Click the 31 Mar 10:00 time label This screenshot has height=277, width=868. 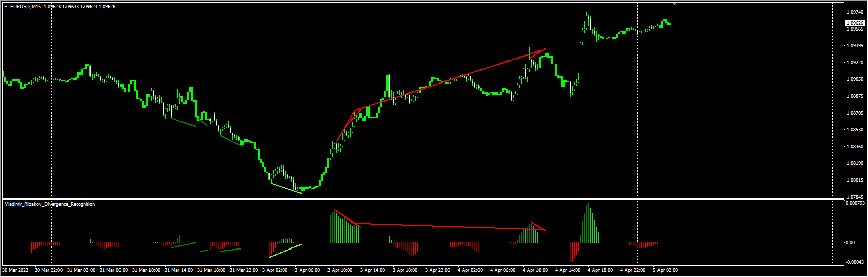[x=146, y=270]
